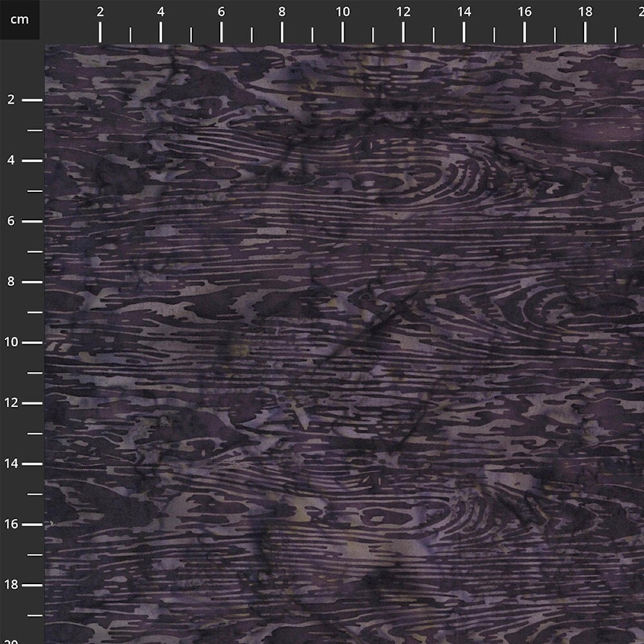Click the 2 mark on the top ruler
Image resolution: width=644 pixels, height=644 pixels.
coord(100,12)
